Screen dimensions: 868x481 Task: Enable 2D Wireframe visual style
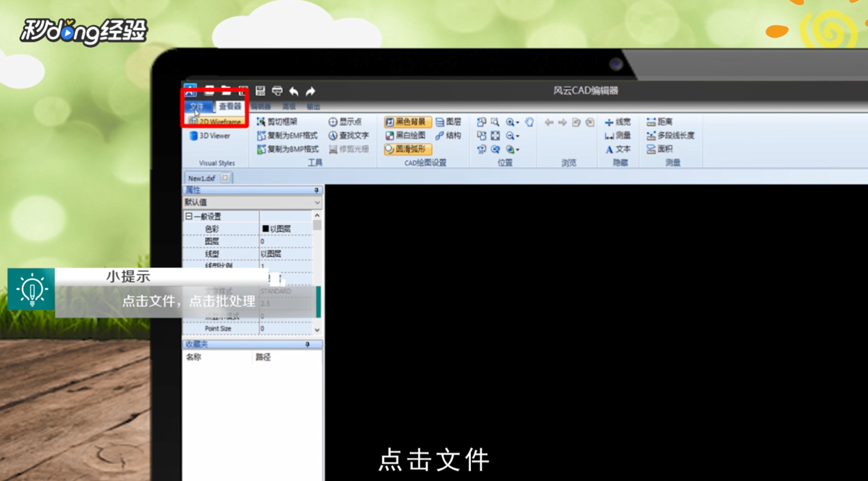coord(215,122)
